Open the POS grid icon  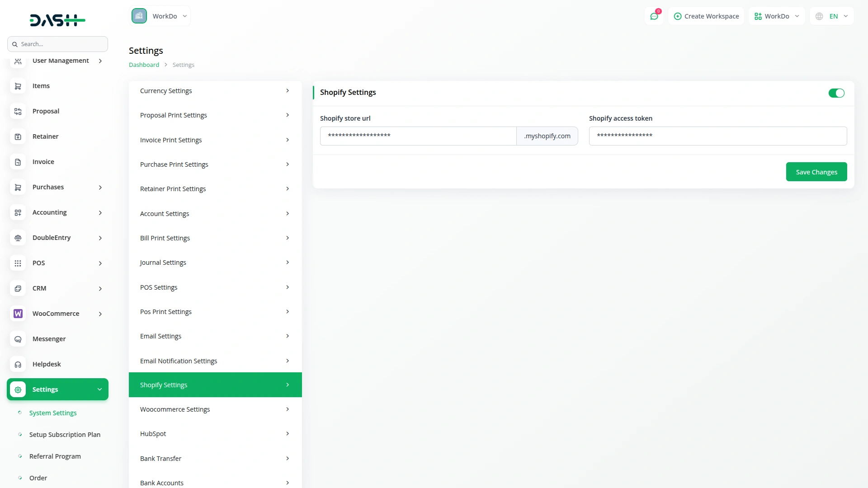tap(18, 263)
